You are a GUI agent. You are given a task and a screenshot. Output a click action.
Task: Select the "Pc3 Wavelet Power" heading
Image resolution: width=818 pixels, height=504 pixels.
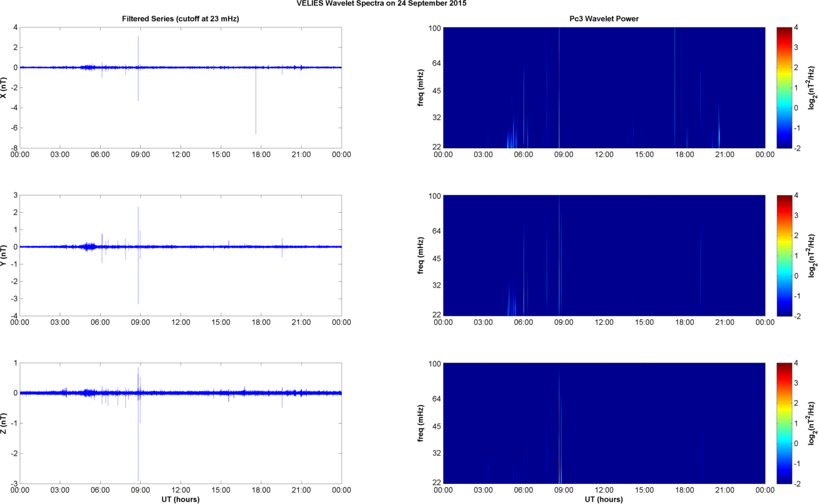point(603,19)
